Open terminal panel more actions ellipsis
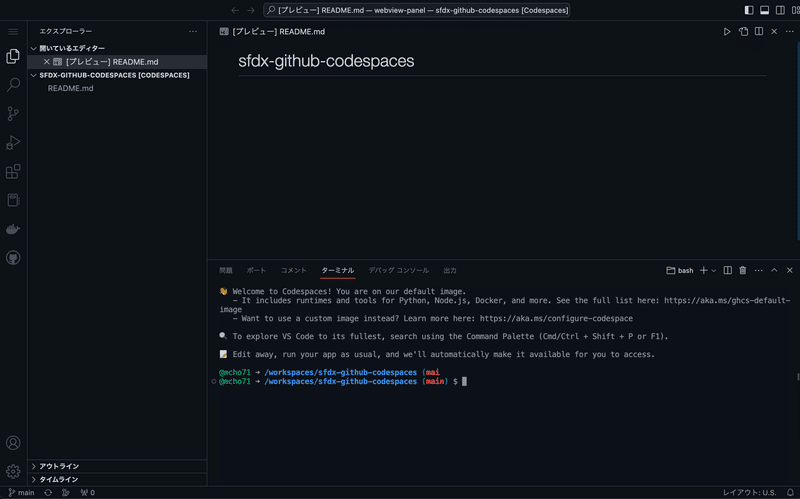 pyautogui.click(x=759, y=270)
